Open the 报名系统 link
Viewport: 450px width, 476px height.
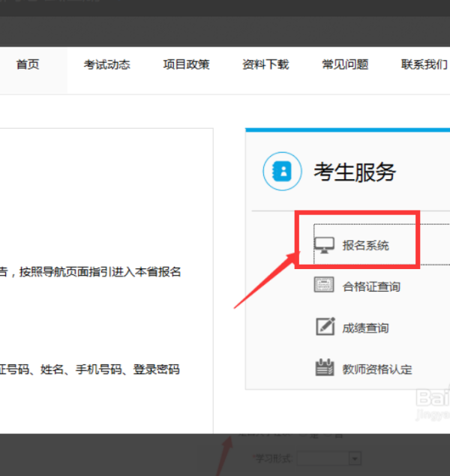coord(365,245)
